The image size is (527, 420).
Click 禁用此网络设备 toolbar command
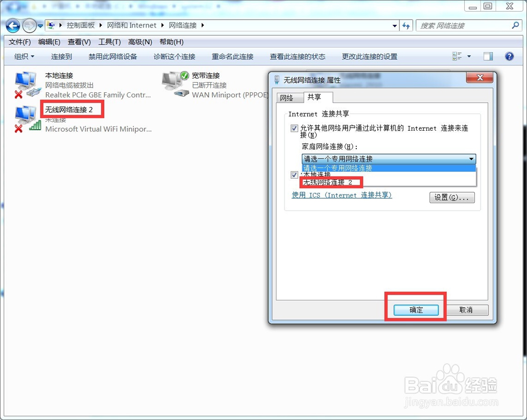113,56
